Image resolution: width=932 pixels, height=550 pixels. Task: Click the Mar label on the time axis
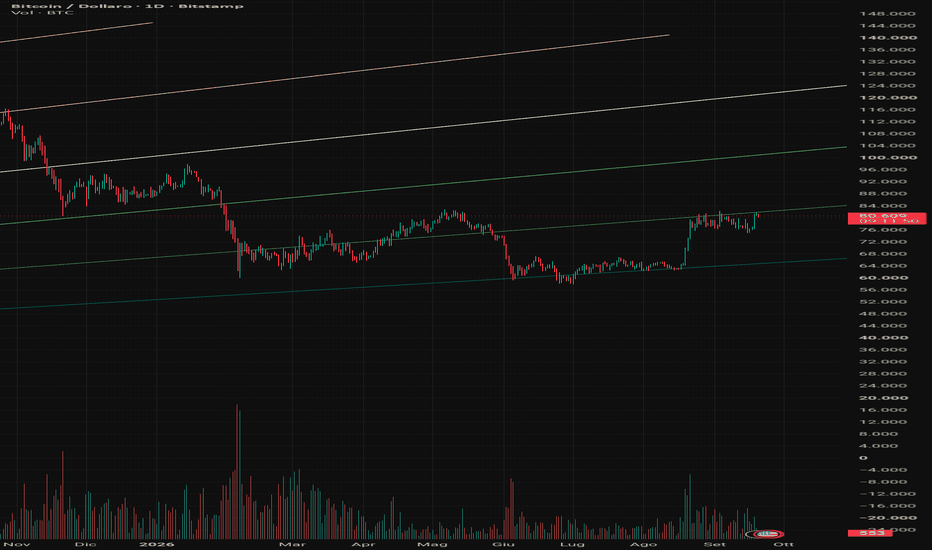coord(292,544)
